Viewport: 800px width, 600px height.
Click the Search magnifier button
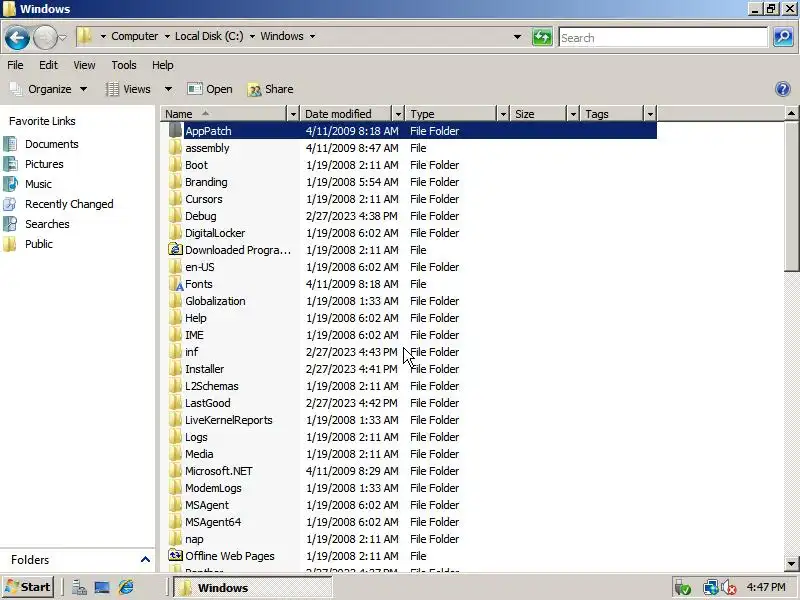coord(783,37)
